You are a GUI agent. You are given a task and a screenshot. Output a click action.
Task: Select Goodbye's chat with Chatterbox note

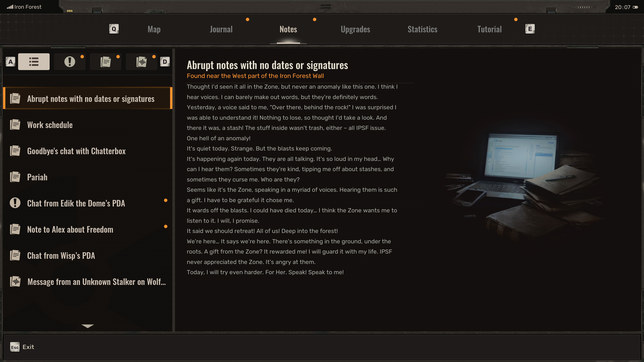(x=88, y=151)
